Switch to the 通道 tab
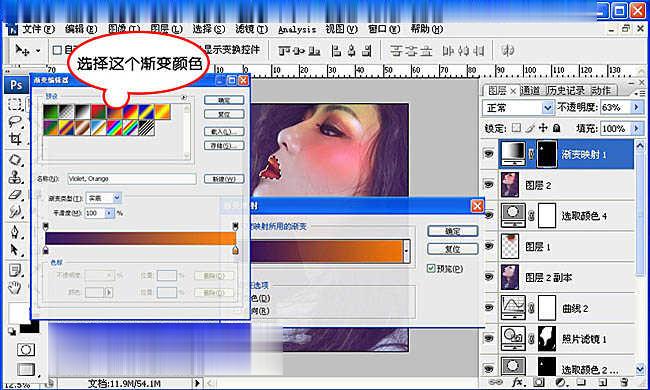The height and width of the screenshot is (390, 650). click(530, 90)
